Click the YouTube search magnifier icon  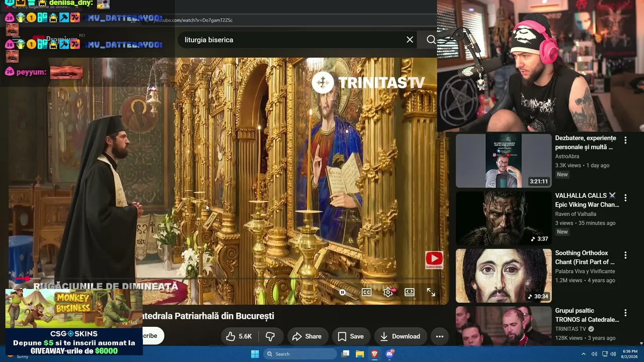point(431,40)
